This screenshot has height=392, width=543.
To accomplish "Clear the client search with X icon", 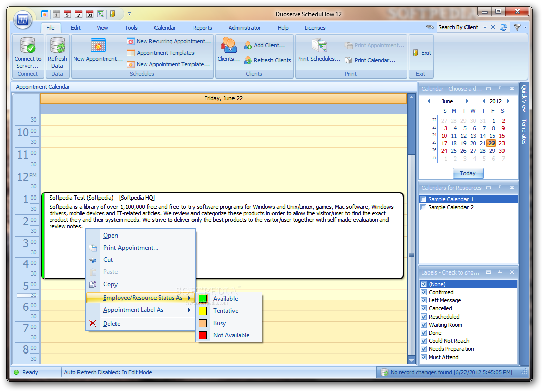I will point(493,27).
